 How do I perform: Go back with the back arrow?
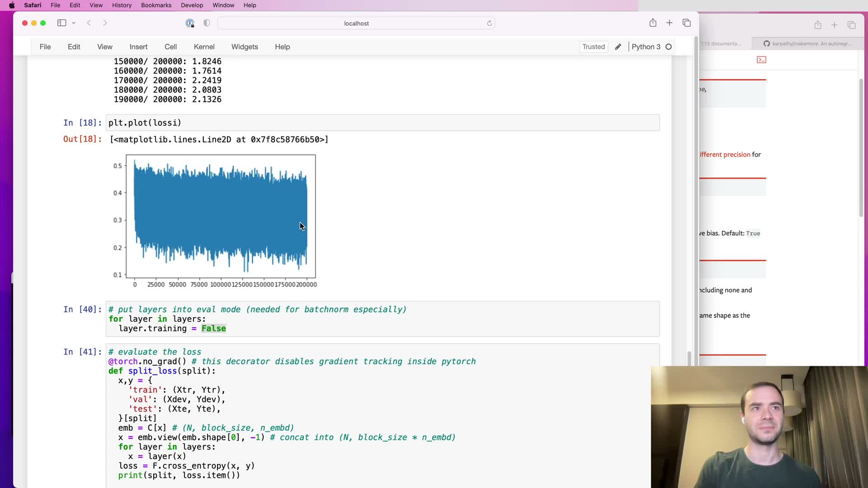pyautogui.click(x=89, y=23)
